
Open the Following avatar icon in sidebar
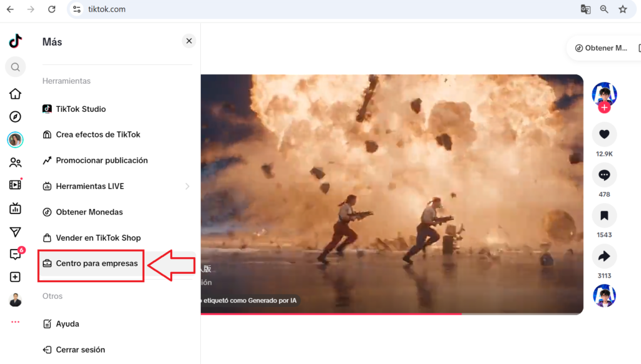coord(15,139)
